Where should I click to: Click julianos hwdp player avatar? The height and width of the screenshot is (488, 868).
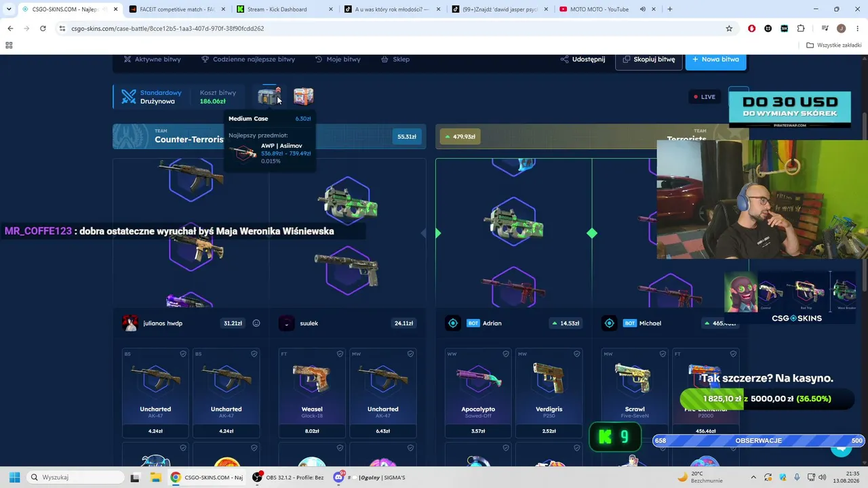click(x=130, y=323)
